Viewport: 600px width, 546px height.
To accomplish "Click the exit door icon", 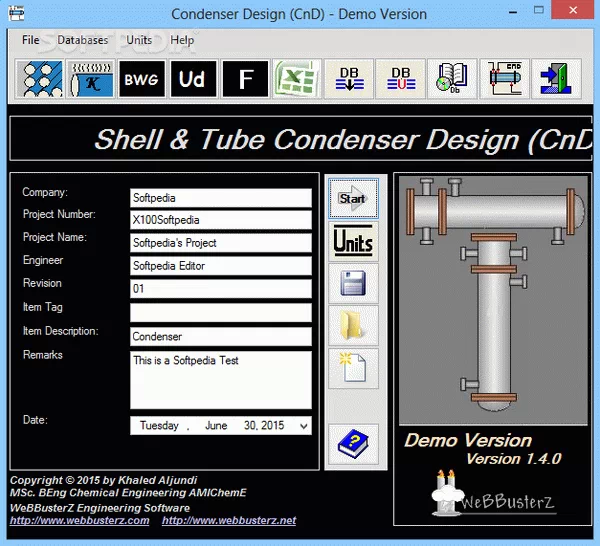I will [556, 79].
